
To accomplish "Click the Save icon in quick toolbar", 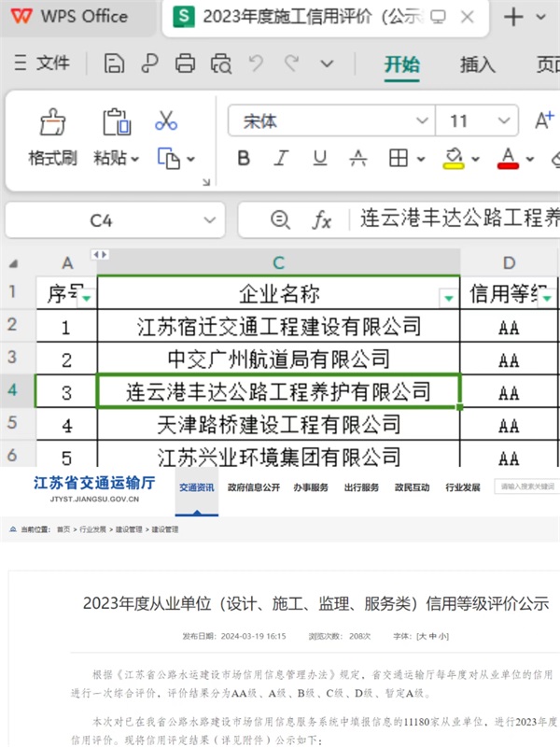I will click(115, 63).
